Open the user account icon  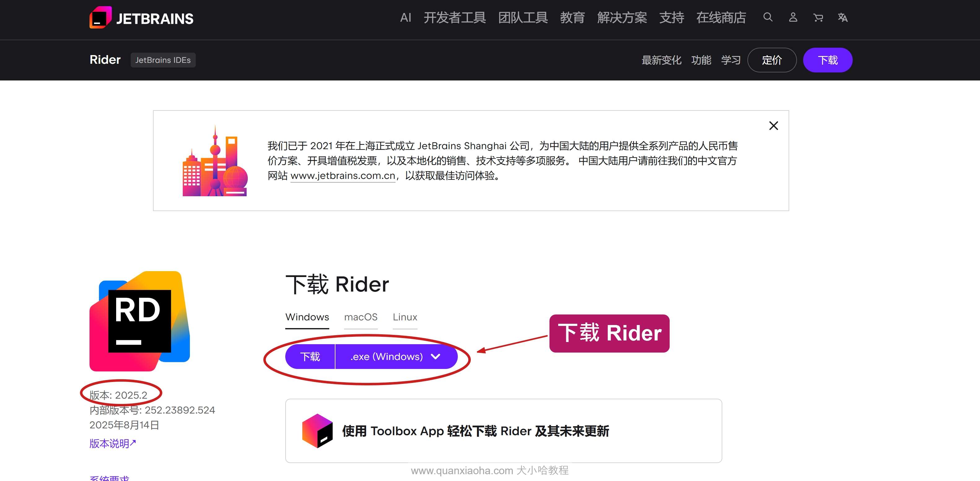pyautogui.click(x=793, y=17)
